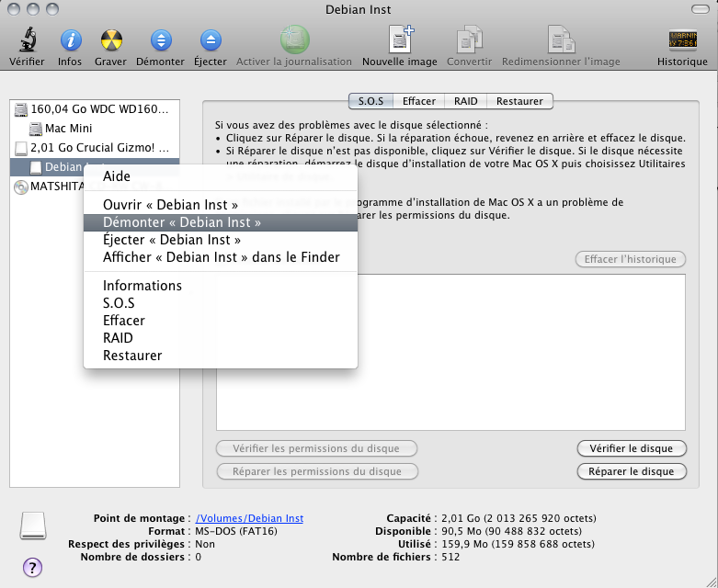Switch to the Effacer tab

pos(419,101)
